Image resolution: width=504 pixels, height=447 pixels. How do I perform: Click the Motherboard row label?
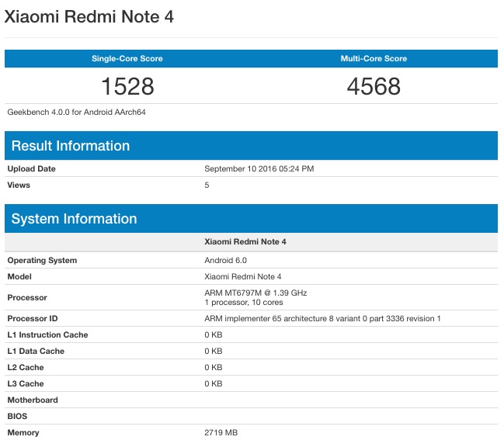click(x=33, y=400)
